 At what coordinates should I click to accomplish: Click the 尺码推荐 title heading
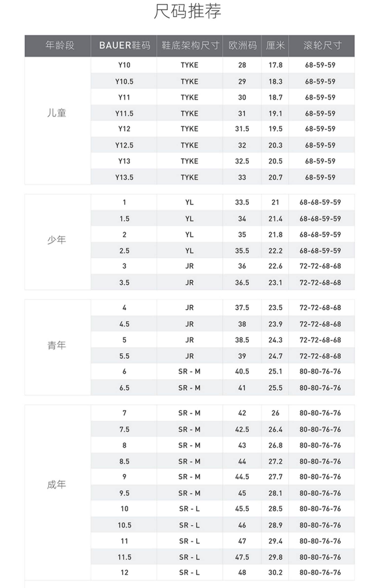187,11
